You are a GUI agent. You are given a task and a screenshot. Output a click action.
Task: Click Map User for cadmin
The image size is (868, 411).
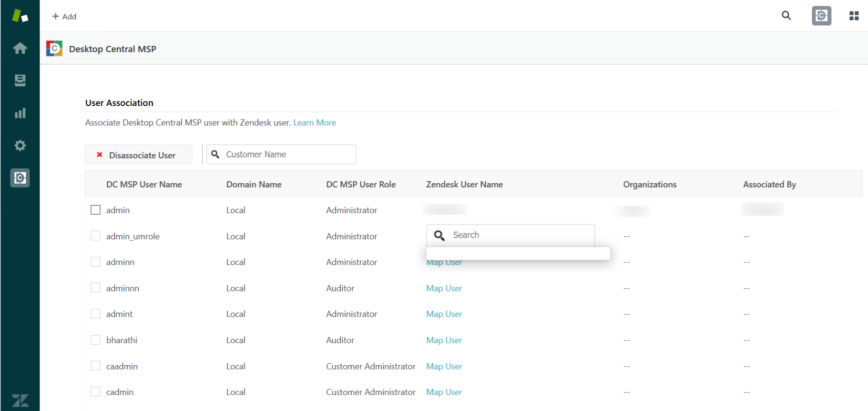tap(444, 392)
